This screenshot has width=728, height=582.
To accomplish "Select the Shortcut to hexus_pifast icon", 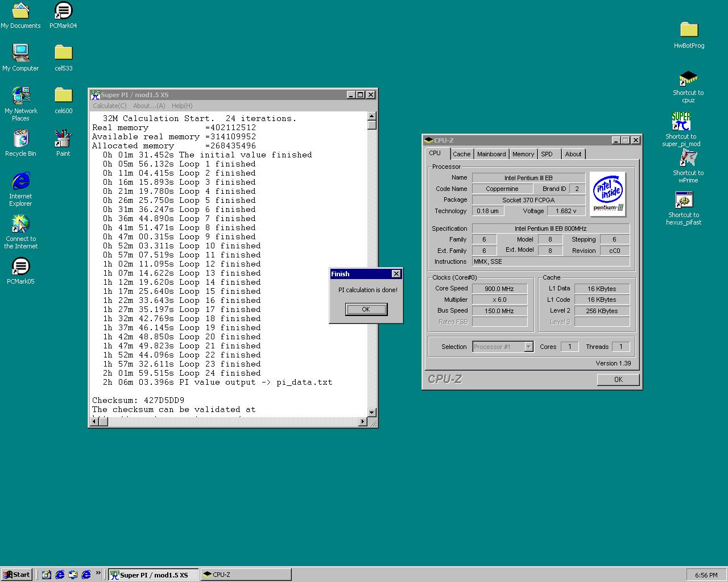I will pos(684,209).
